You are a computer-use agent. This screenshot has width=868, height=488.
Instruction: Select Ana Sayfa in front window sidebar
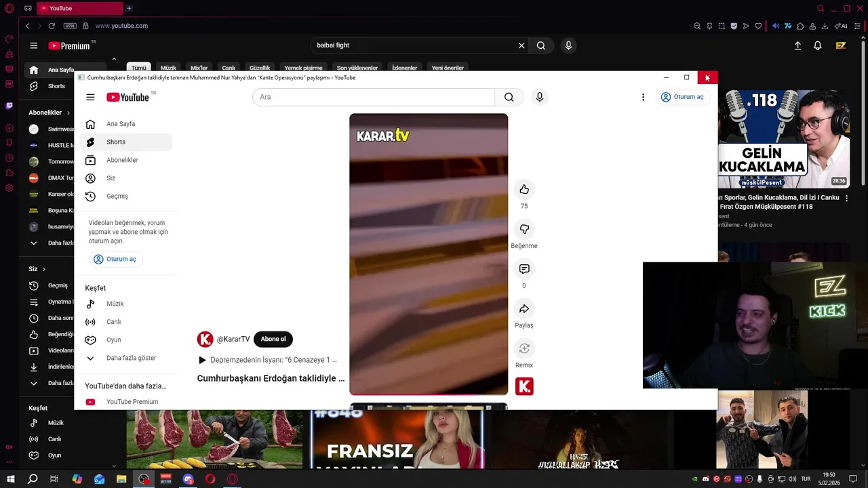click(x=125, y=124)
